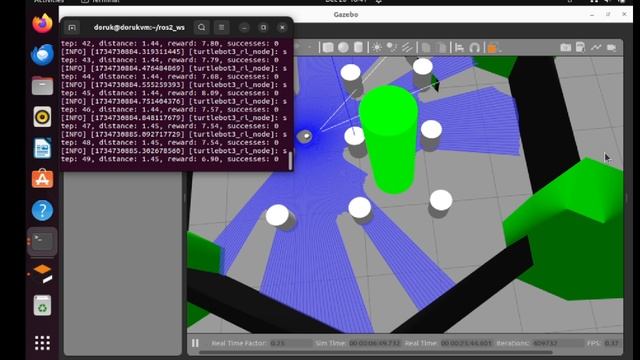Click the Gazebo window title
640x360 pixels.
[346, 15]
